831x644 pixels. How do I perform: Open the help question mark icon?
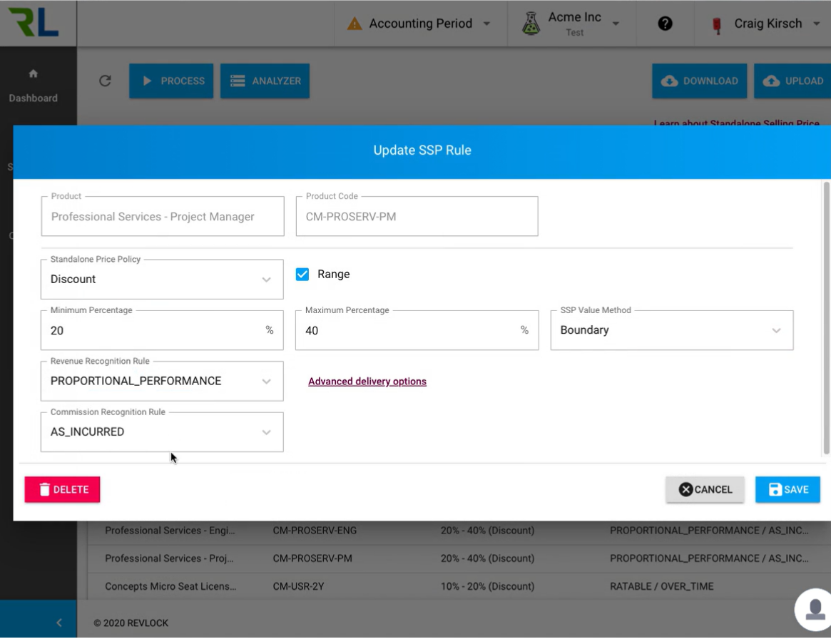tap(665, 23)
